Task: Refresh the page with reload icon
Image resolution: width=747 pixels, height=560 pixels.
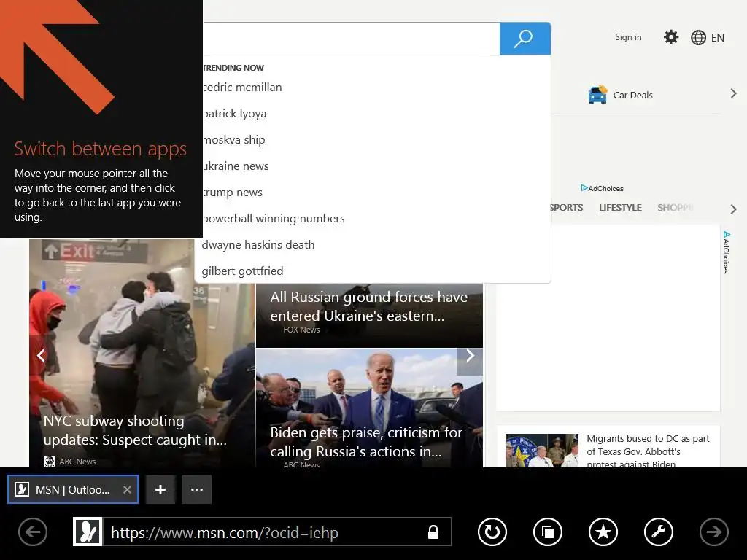Action: tap(492, 532)
